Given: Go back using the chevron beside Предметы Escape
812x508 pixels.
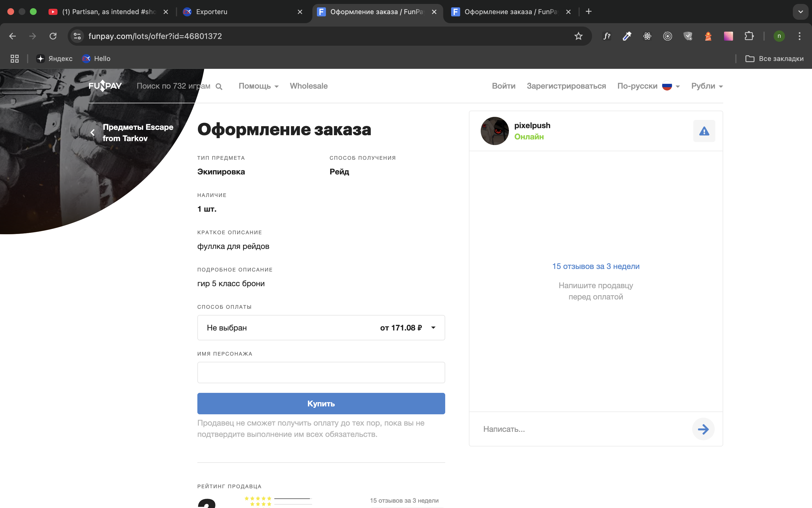Looking at the screenshot, I should (x=92, y=133).
